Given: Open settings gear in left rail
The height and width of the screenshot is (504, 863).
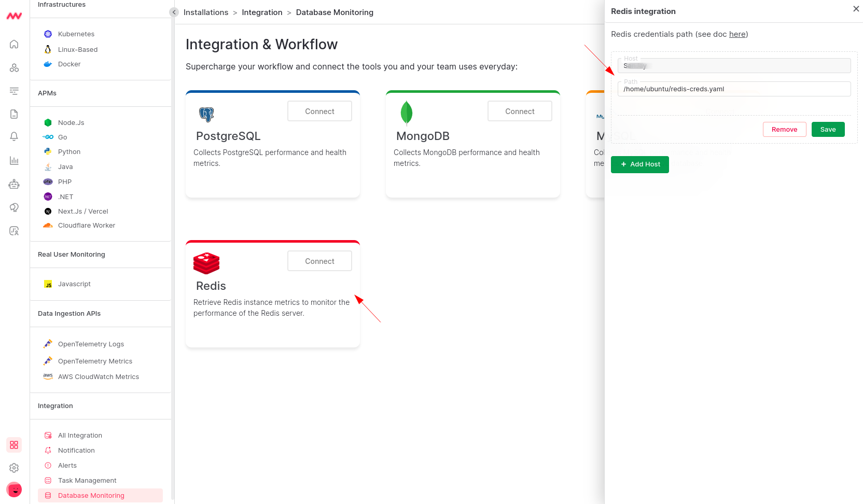Looking at the screenshot, I should pos(14,468).
